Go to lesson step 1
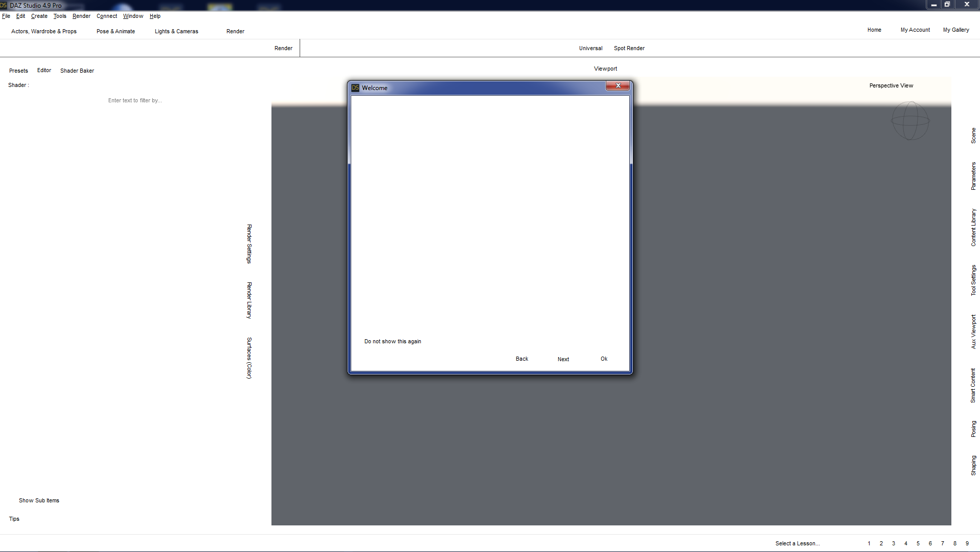Image resolution: width=980 pixels, height=552 pixels. [x=869, y=544]
